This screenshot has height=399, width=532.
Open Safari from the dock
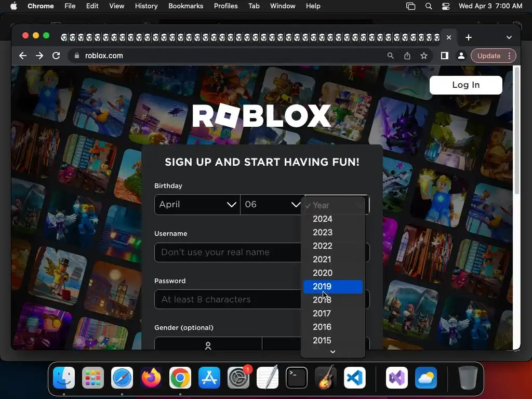122,378
